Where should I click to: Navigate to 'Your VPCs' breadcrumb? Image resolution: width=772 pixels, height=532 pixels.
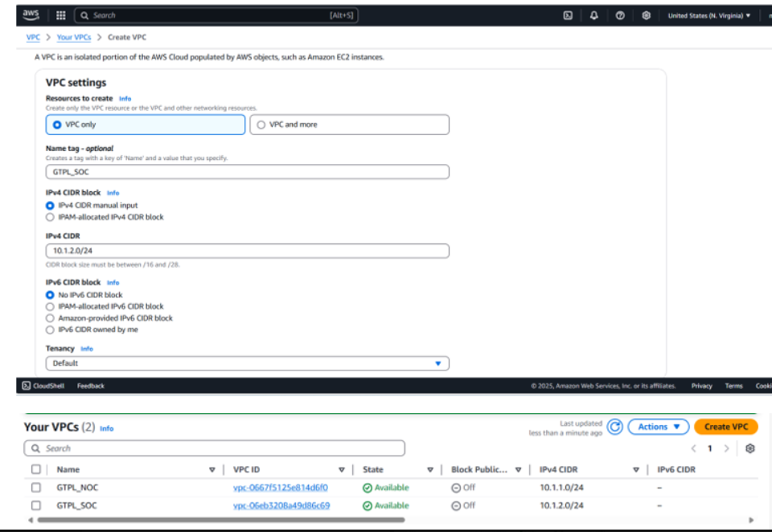click(73, 37)
